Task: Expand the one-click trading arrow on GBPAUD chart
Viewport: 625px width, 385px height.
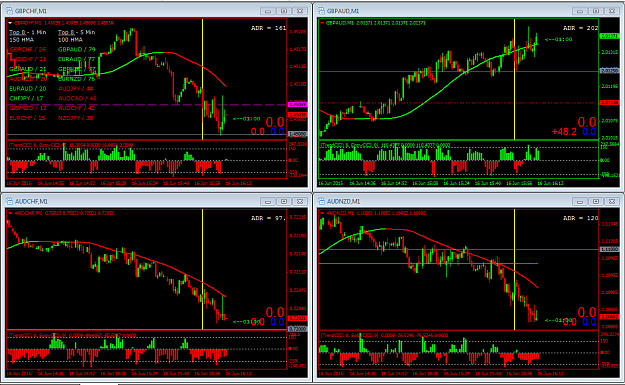Action: 322,23
